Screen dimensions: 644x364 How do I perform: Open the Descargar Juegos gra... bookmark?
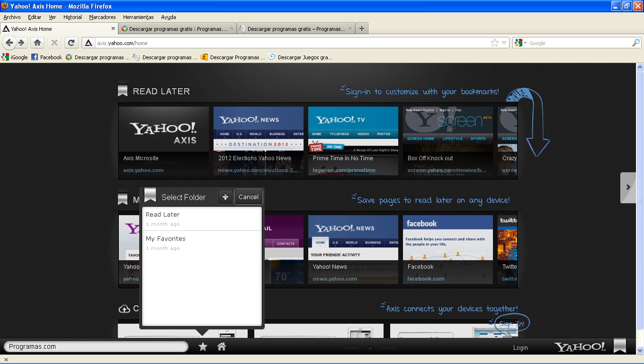(300, 57)
